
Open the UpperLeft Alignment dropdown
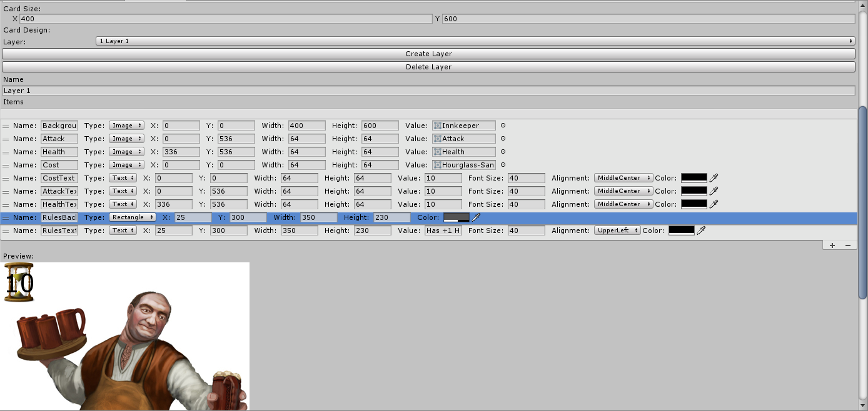click(617, 230)
